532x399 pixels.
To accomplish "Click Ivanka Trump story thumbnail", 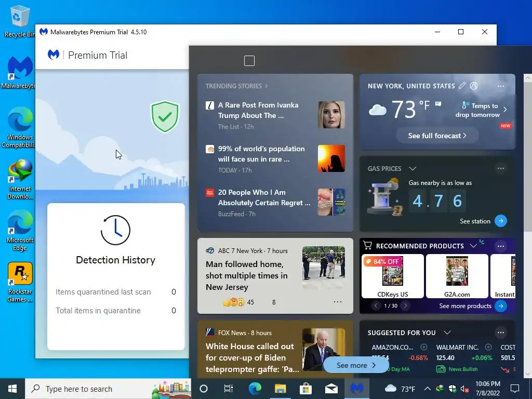I will pyautogui.click(x=331, y=115).
